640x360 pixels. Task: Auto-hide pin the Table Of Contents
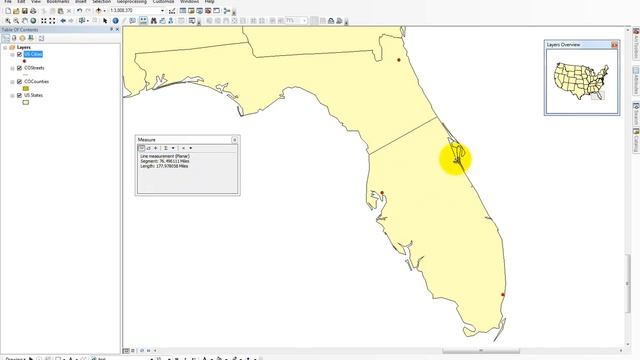click(x=111, y=29)
